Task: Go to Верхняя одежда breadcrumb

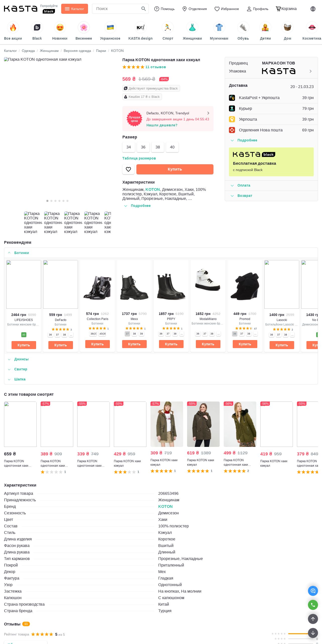Action: pyautogui.click(x=77, y=51)
